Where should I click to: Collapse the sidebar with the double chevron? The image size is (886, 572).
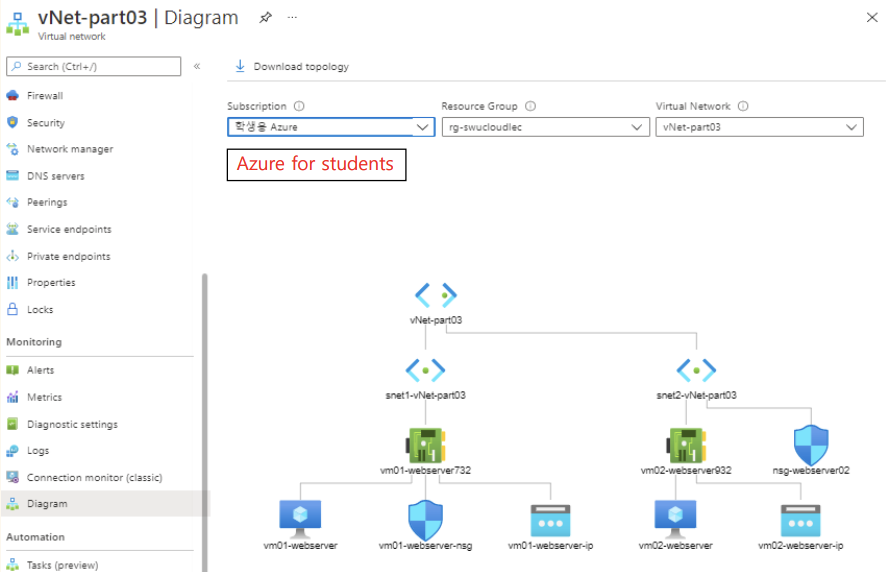click(x=197, y=66)
